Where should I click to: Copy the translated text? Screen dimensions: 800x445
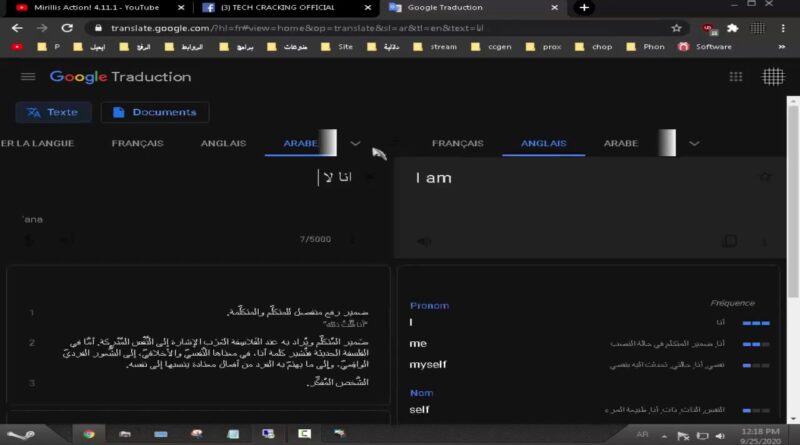pos(730,241)
